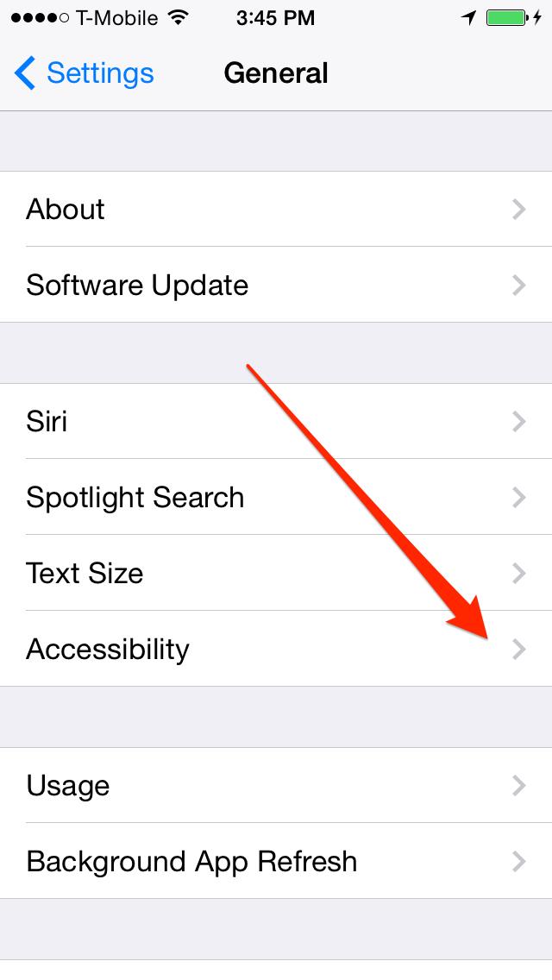Open Software Update

[x=276, y=285]
